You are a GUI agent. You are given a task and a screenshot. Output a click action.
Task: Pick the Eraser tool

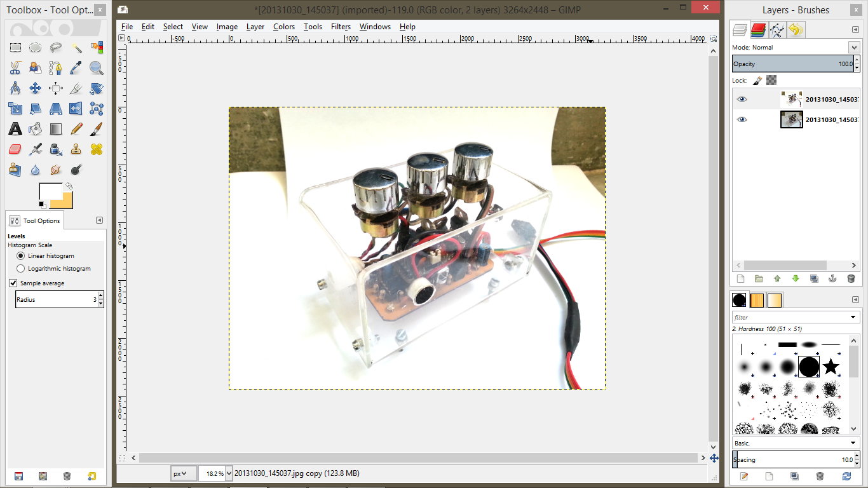(15, 149)
